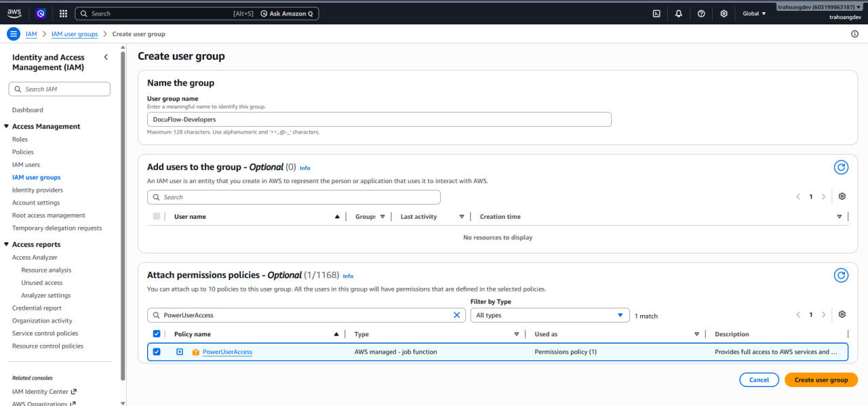The image size is (868, 406).
Task: Expand the PowerUserAccess policy row
Action: 180,352
